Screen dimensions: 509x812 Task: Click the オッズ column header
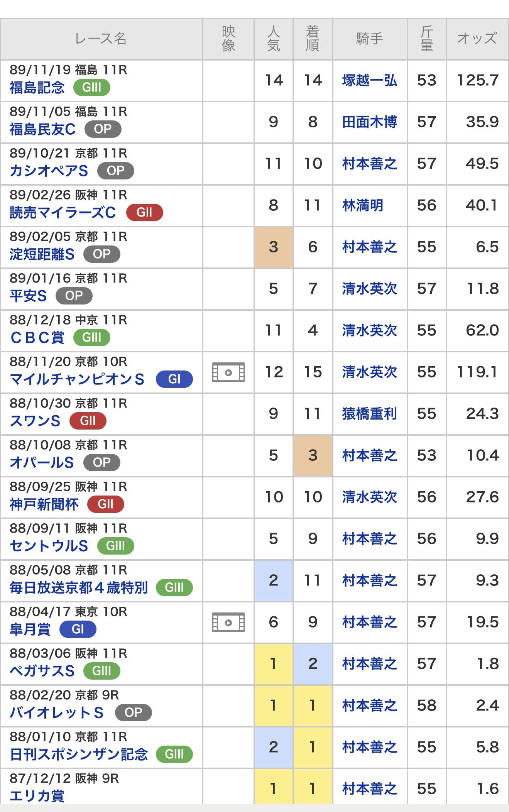pyautogui.click(x=477, y=39)
